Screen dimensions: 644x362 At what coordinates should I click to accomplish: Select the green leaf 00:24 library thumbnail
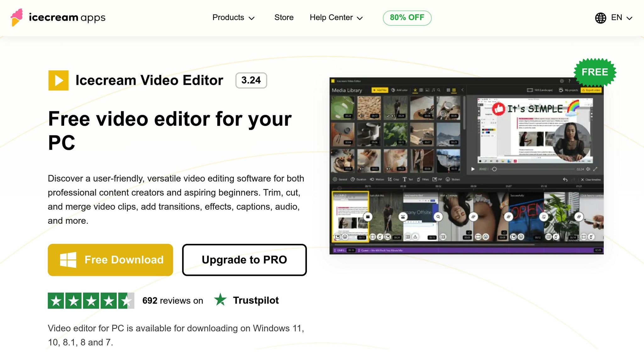343,108
